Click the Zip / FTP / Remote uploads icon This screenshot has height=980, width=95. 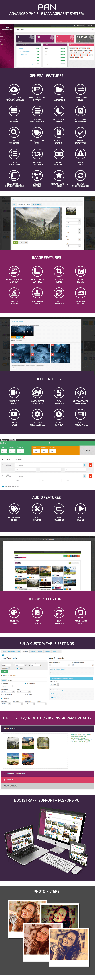tap(14, 89)
